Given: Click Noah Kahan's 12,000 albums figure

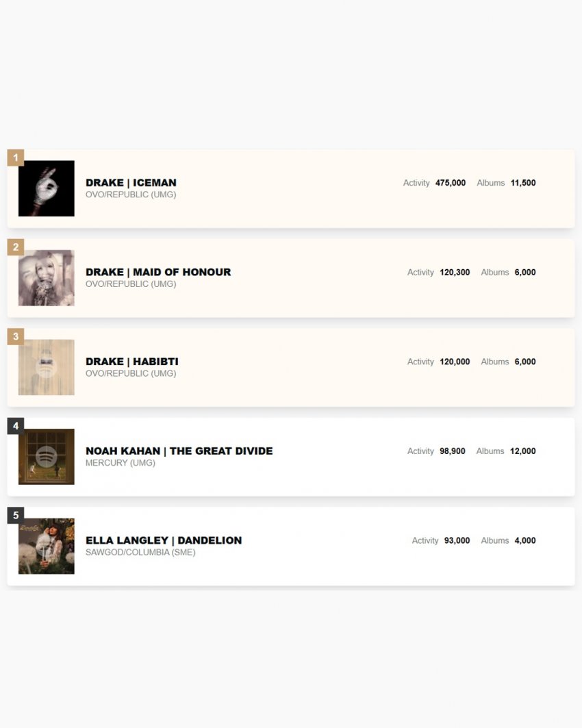Looking at the screenshot, I should tap(522, 451).
